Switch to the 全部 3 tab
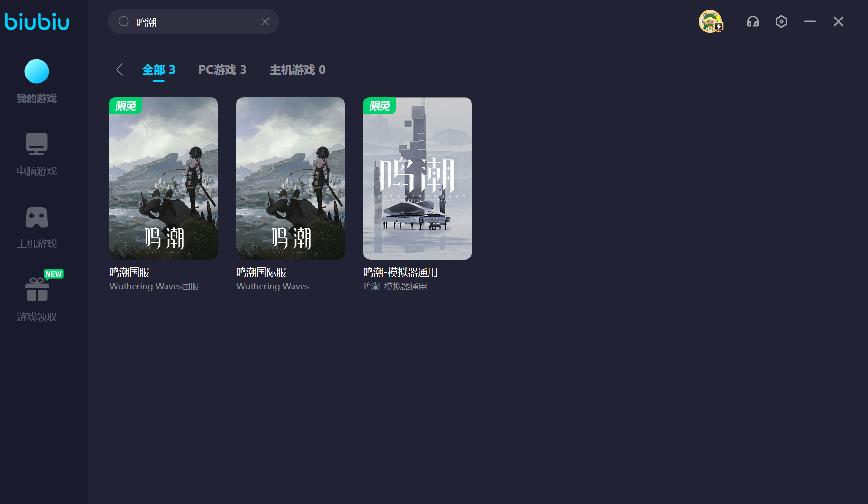This screenshot has height=504, width=868. (158, 70)
